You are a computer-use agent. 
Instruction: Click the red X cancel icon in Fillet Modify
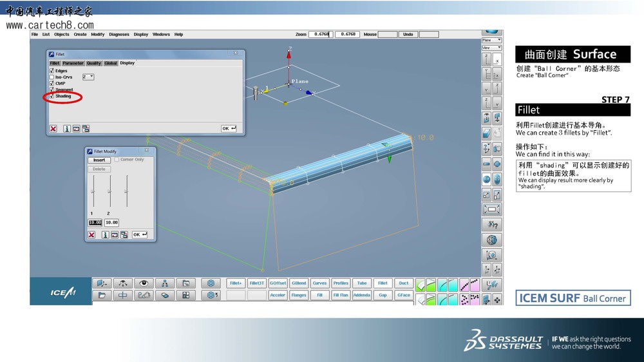click(91, 235)
